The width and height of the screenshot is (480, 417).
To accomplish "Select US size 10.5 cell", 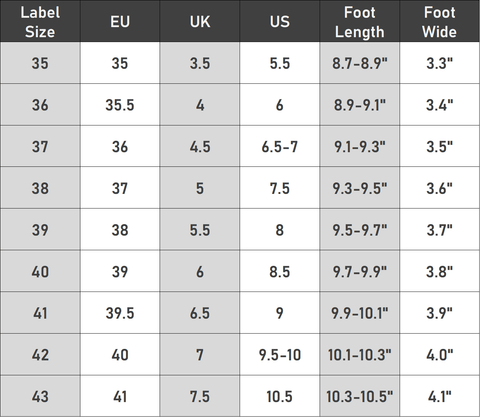I will tap(280, 396).
